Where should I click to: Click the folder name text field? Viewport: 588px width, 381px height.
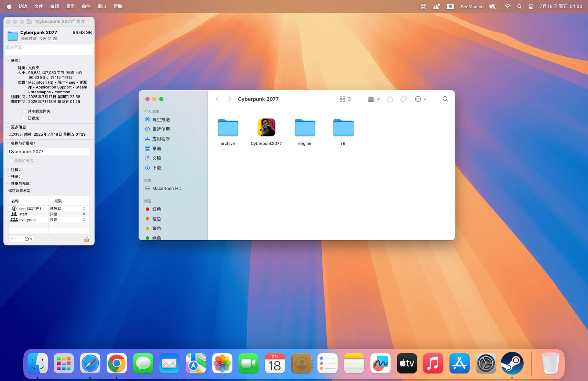pyautogui.click(x=49, y=151)
